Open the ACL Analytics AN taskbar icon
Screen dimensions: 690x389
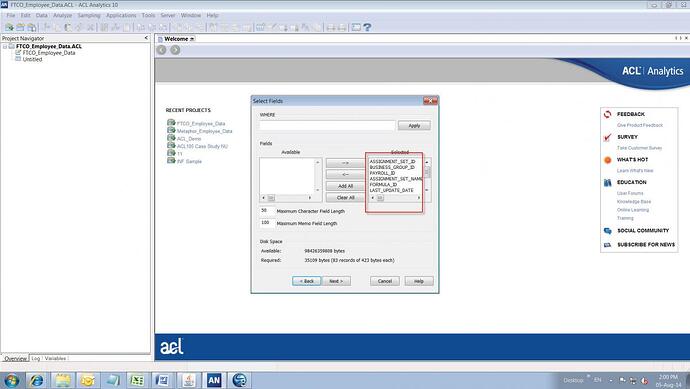(x=214, y=380)
